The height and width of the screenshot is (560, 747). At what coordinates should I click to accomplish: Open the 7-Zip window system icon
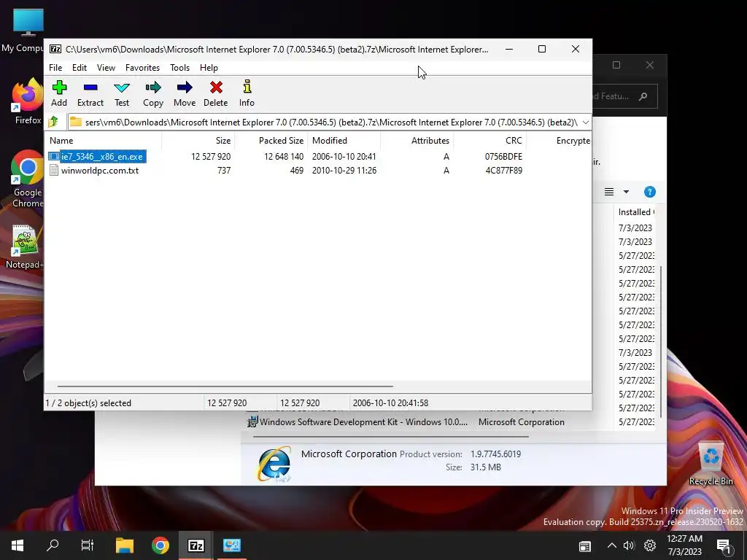[55, 49]
